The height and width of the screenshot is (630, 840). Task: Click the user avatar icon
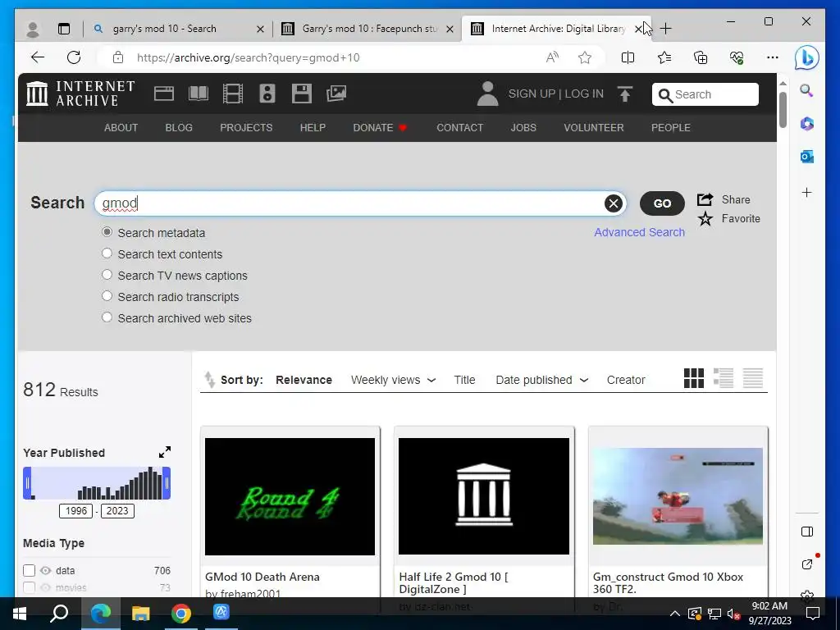(x=487, y=94)
